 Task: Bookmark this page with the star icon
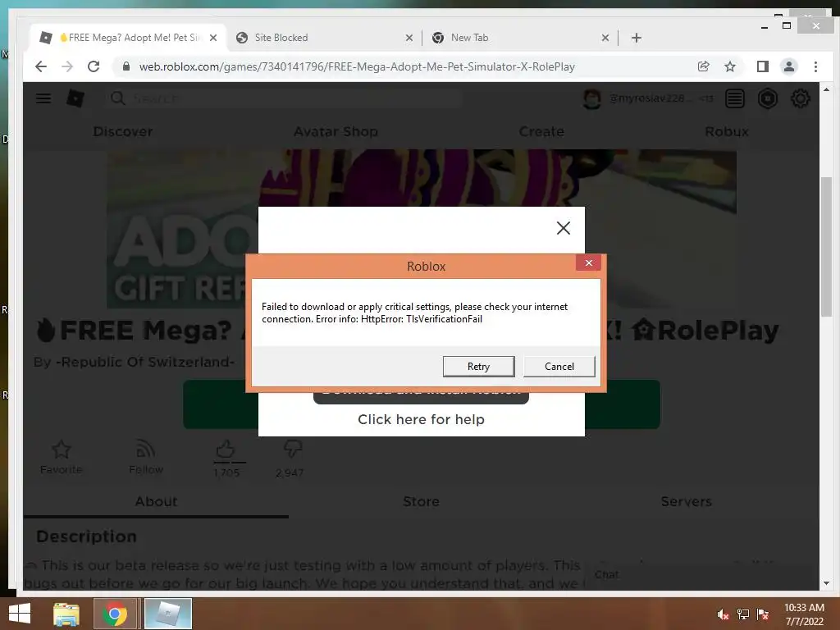[729, 66]
